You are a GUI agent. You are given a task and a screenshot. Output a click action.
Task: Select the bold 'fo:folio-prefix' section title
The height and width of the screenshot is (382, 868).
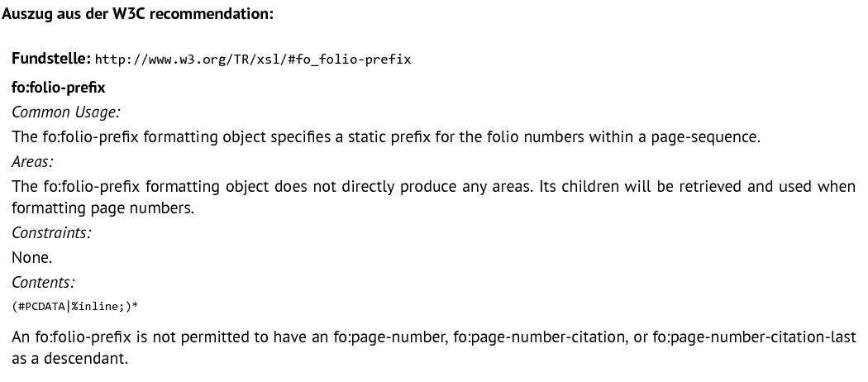point(59,88)
